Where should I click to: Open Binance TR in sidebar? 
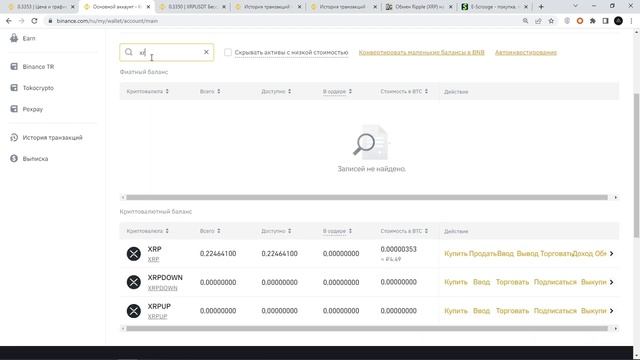point(32,67)
